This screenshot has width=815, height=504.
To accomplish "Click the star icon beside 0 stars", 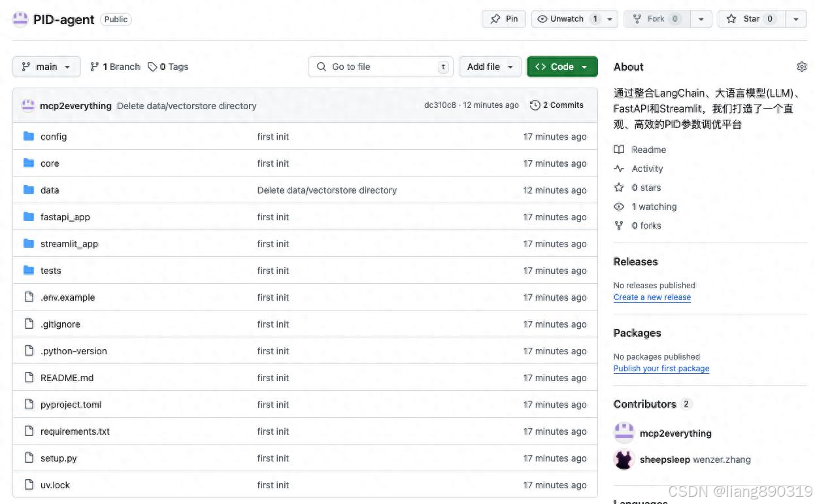I will [619, 188].
